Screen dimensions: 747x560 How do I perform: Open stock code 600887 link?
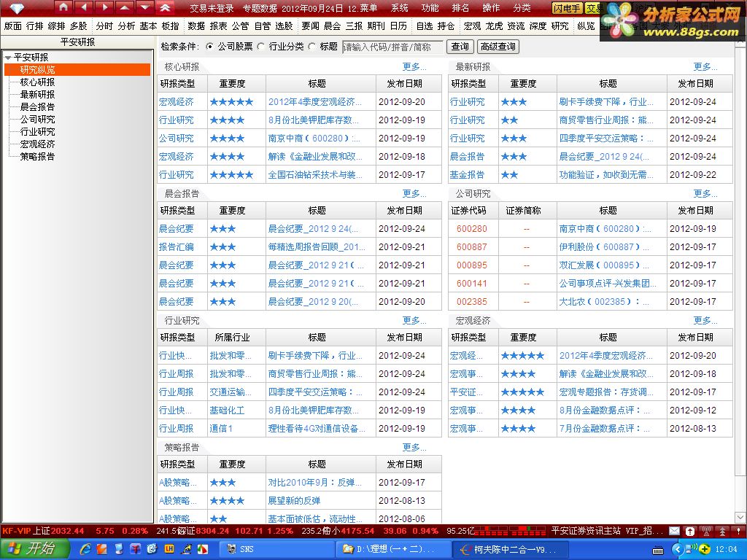472,246
